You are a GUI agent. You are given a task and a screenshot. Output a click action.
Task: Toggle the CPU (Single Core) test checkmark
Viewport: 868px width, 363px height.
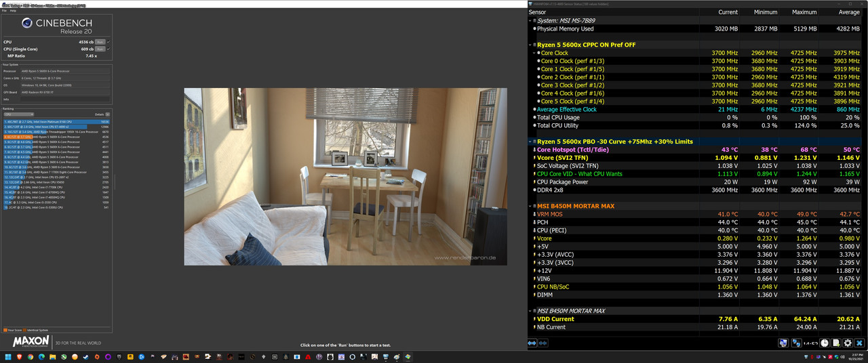click(x=108, y=49)
